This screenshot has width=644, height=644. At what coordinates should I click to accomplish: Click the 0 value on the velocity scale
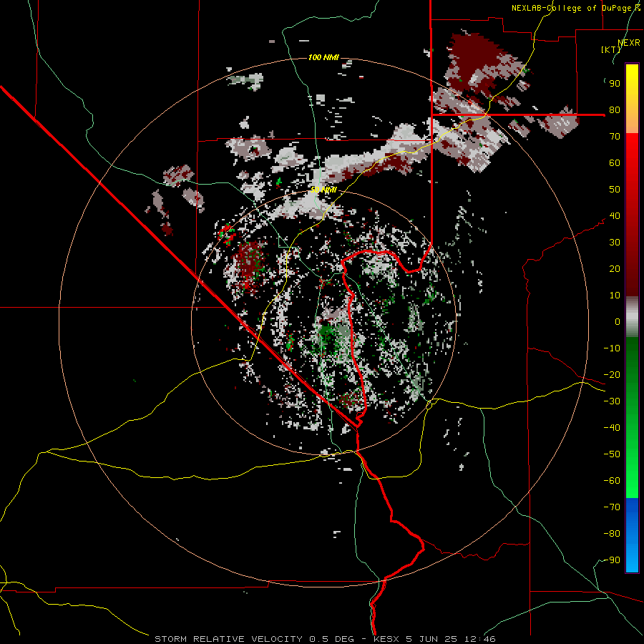tap(618, 322)
